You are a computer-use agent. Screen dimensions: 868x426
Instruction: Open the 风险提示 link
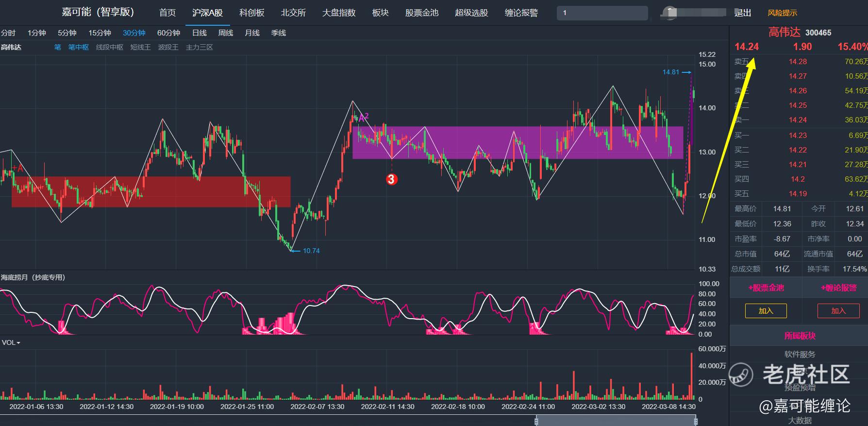click(x=783, y=13)
